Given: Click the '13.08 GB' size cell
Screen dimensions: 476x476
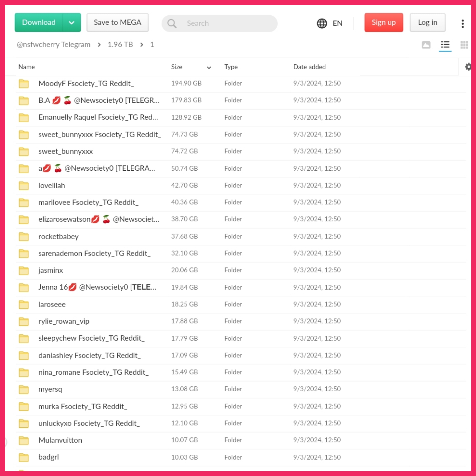Looking at the screenshot, I should click(x=185, y=389).
